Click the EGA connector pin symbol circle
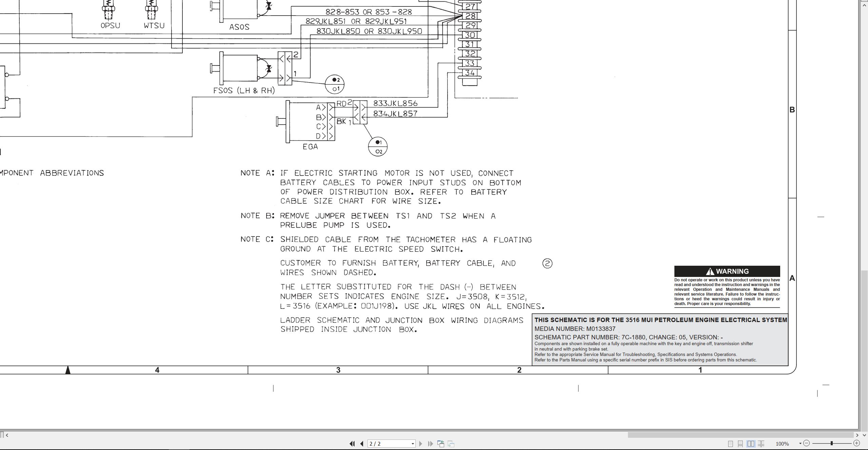 (378, 147)
